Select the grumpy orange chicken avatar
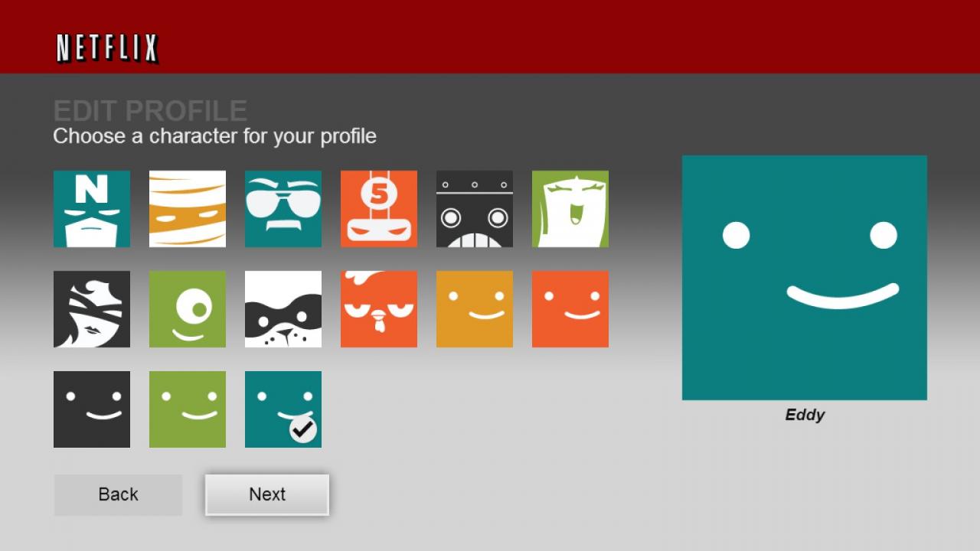 point(378,309)
